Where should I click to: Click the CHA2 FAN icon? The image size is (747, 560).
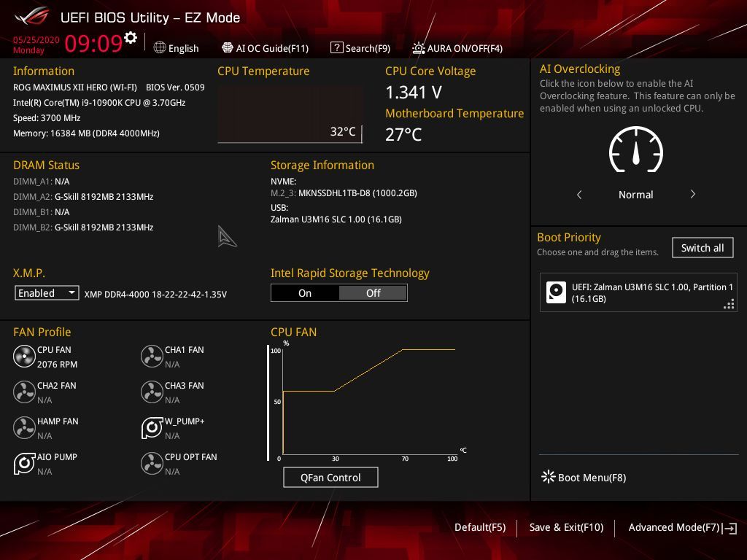(x=24, y=392)
